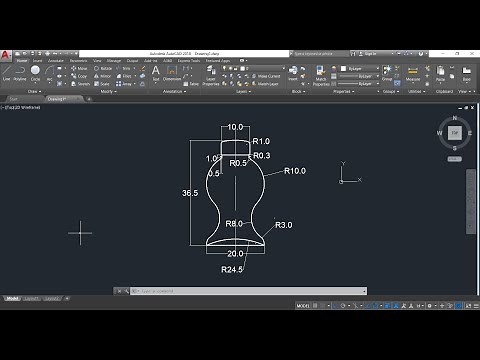Click the object color white swatch
The image size is (480, 360).
343,68
